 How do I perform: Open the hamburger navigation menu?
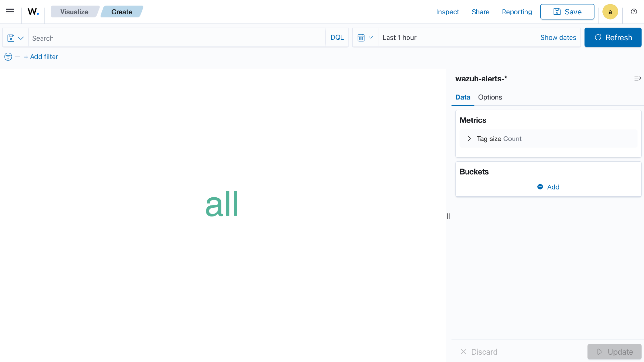click(x=10, y=12)
